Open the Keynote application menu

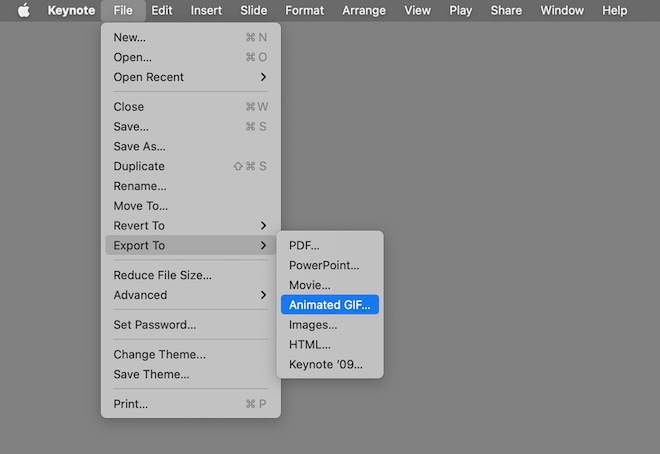click(x=71, y=11)
